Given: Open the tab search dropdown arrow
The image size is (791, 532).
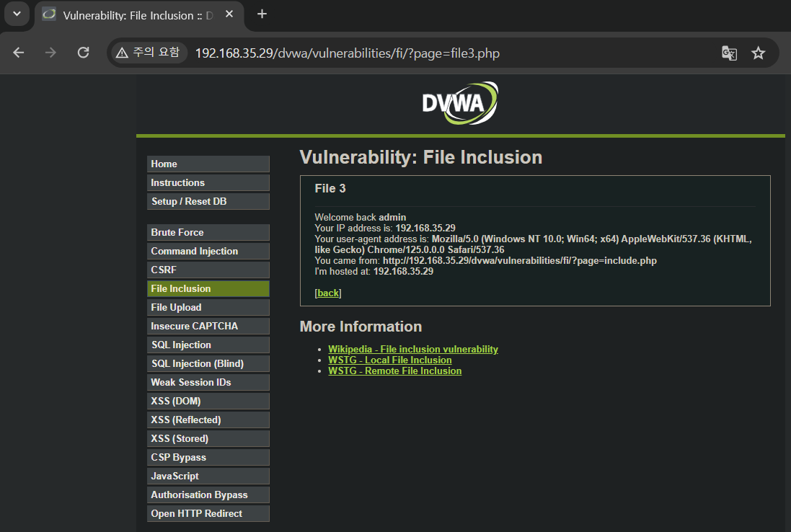Looking at the screenshot, I should pyautogui.click(x=17, y=14).
